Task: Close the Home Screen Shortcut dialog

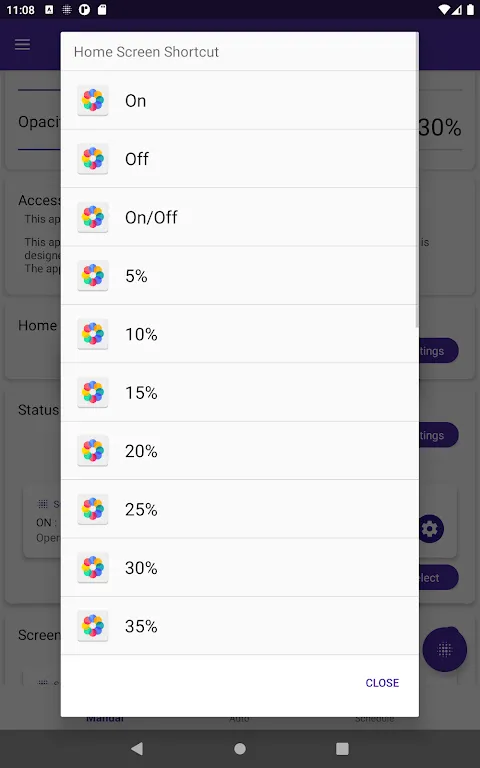Action: (x=382, y=683)
